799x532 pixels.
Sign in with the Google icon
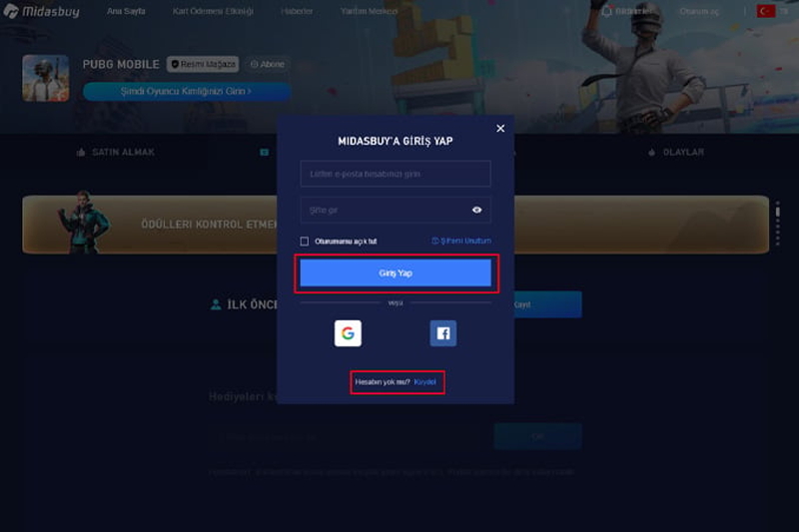pyautogui.click(x=348, y=333)
